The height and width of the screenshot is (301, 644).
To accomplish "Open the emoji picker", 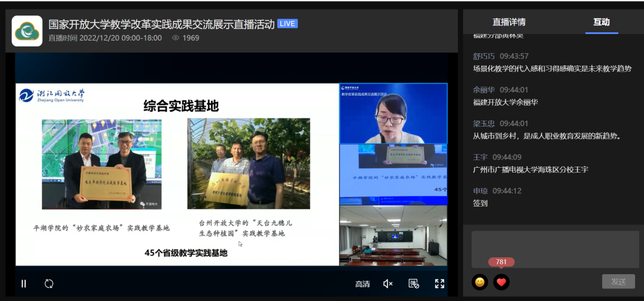I will click(479, 282).
